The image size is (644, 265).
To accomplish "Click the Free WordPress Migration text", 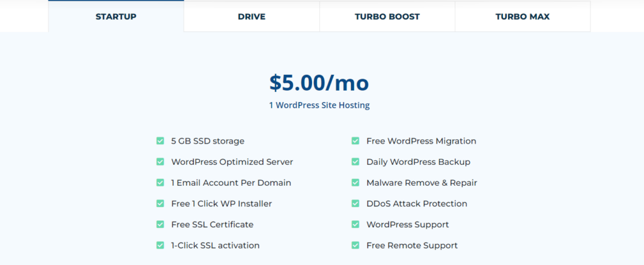I will pyautogui.click(x=421, y=142).
